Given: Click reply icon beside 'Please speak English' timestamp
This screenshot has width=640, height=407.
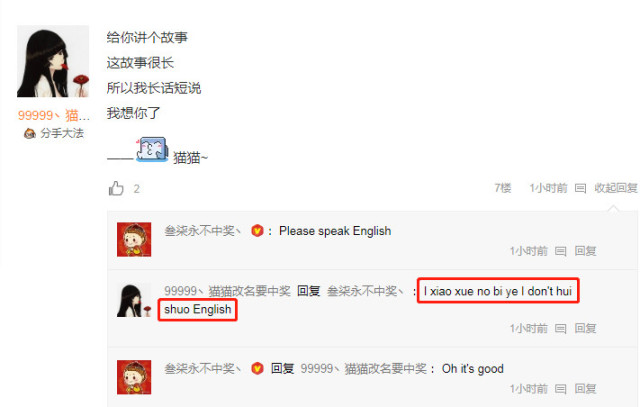Looking at the screenshot, I should point(561,251).
